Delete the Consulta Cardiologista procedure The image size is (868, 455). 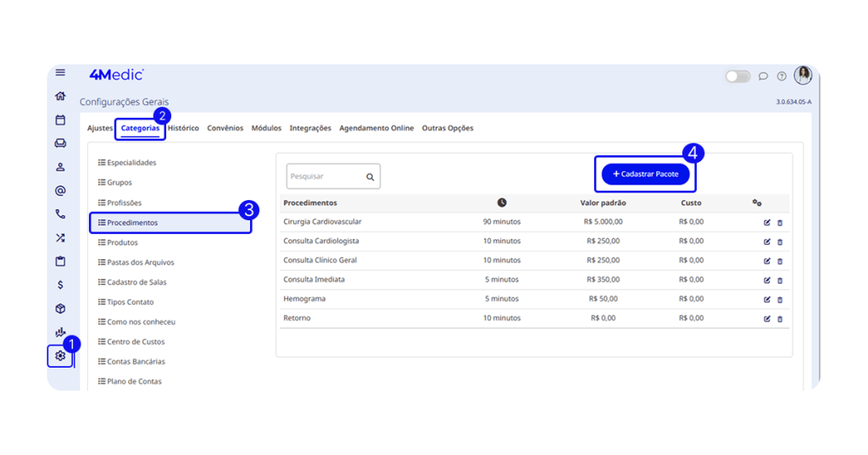coord(780,242)
